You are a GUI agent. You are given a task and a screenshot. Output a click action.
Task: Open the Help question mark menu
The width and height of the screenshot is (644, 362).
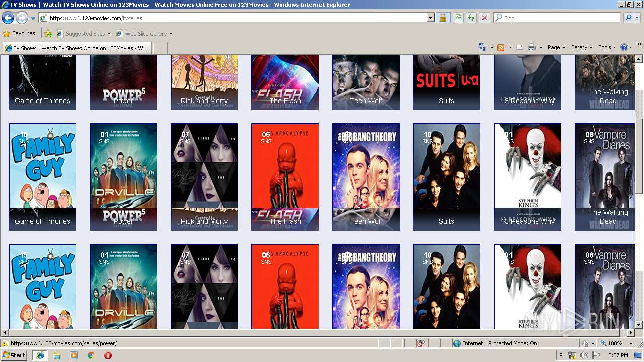[626, 47]
